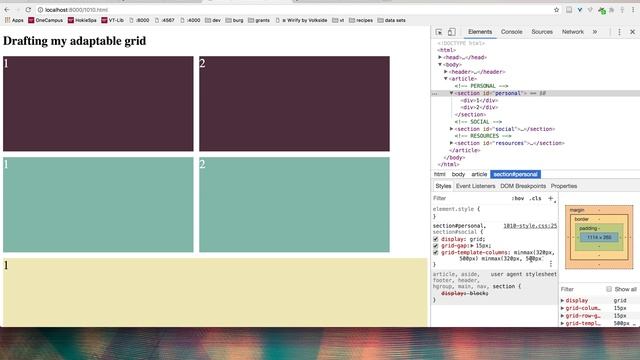Image resolution: width=640 pixels, height=360 pixels.
Task: Select html in the breadcrumb trail
Action: [x=440, y=174]
